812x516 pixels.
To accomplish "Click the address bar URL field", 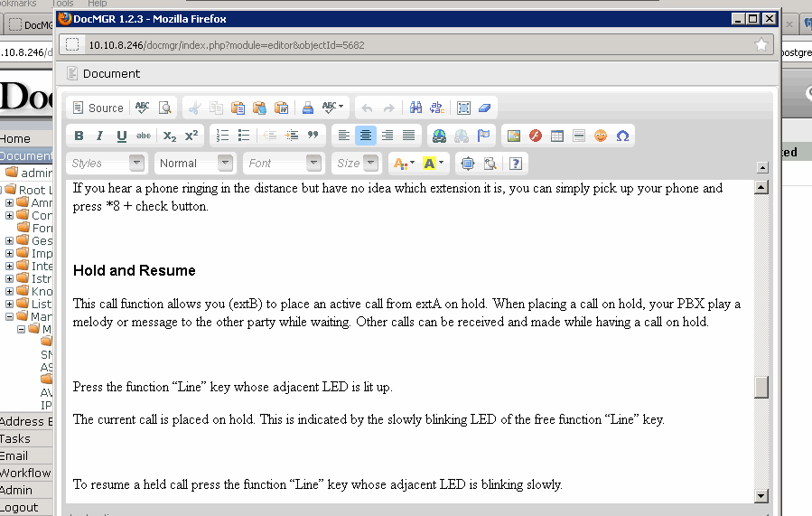I will click(x=417, y=45).
